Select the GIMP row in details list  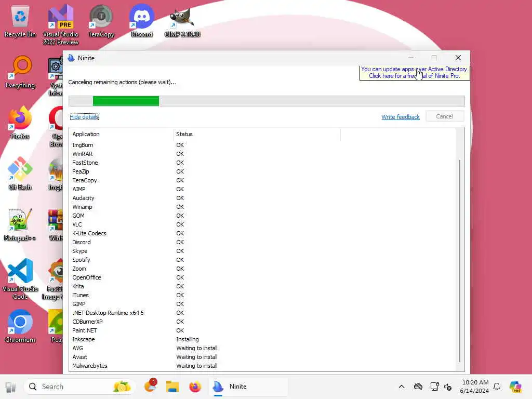[262, 303]
